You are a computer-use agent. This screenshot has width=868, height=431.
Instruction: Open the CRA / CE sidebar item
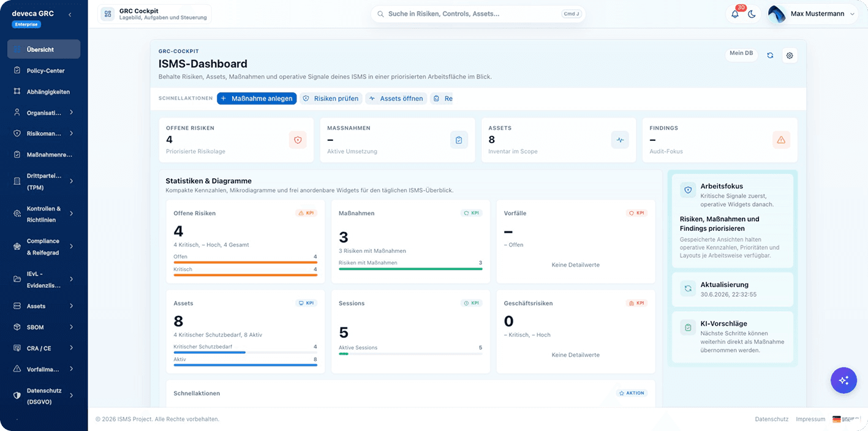tap(43, 348)
